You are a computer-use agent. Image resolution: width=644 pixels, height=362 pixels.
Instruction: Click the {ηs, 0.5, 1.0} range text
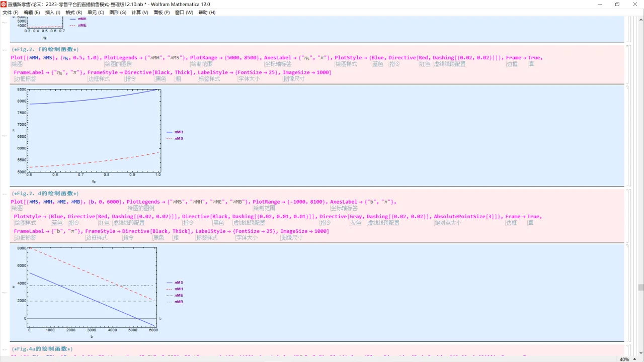pos(81,58)
